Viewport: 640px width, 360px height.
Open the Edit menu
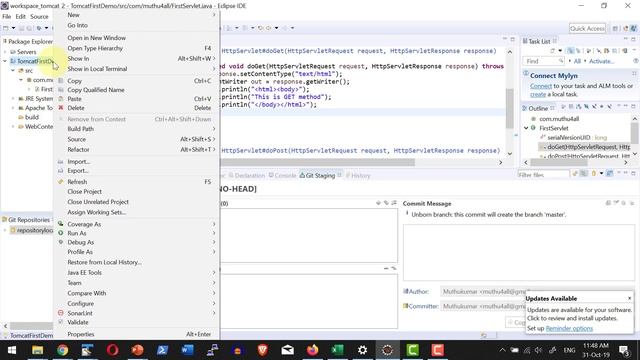click(20, 17)
